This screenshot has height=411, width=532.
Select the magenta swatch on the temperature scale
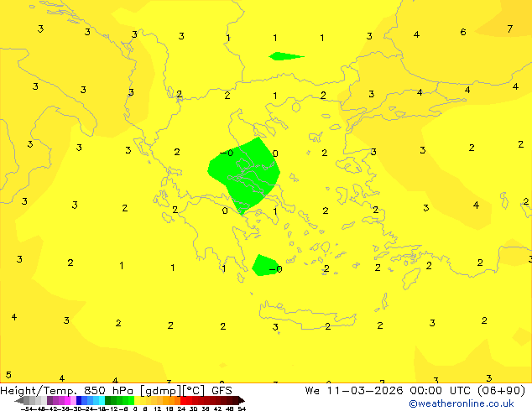(x=67, y=400)
